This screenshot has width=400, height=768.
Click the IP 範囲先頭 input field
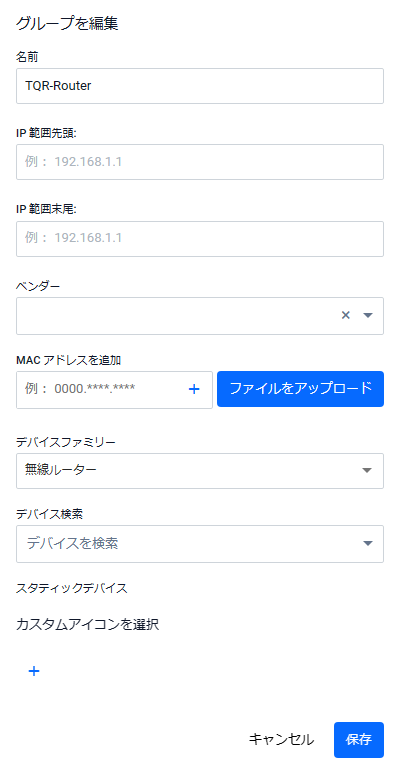(200, 162)
